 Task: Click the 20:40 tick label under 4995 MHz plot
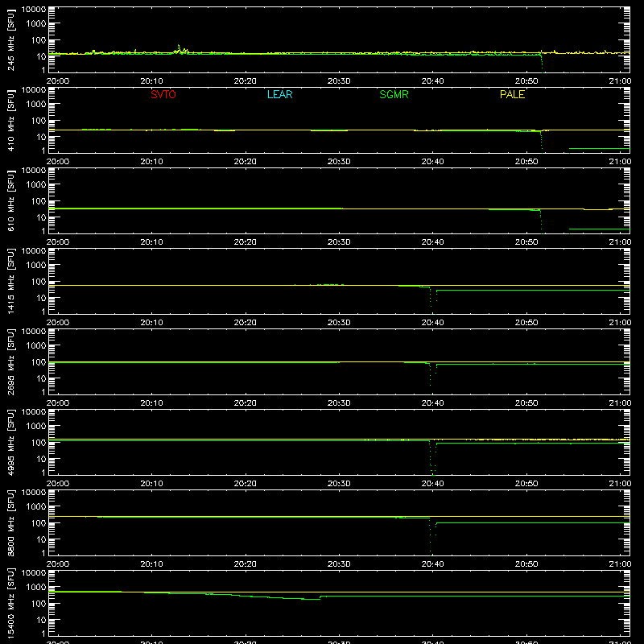tap(432, 484)
